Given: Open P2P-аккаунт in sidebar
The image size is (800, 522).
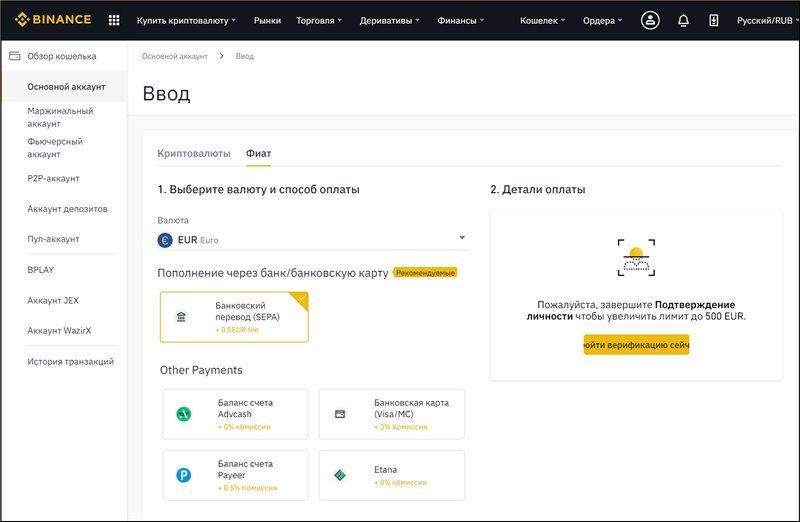Looking at the screenshot, I should [54, 178].
